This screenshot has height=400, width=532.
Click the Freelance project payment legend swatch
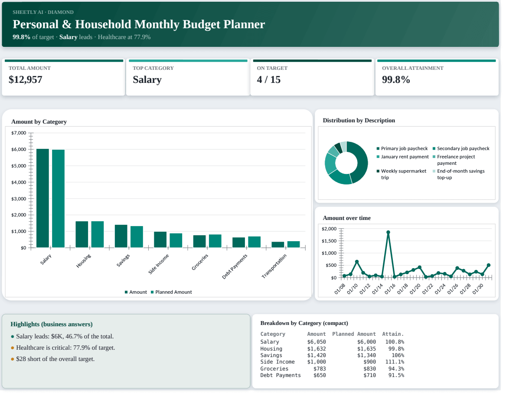click(434, 157)
